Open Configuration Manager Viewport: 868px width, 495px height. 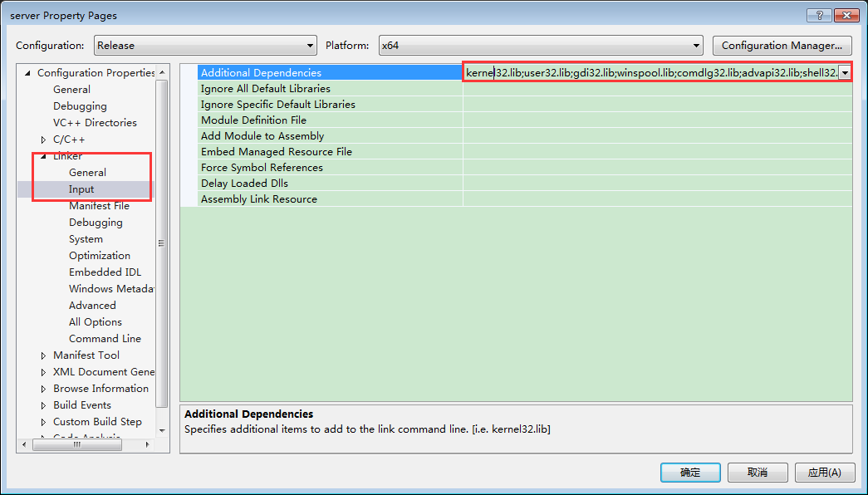[x=782, y=45]
